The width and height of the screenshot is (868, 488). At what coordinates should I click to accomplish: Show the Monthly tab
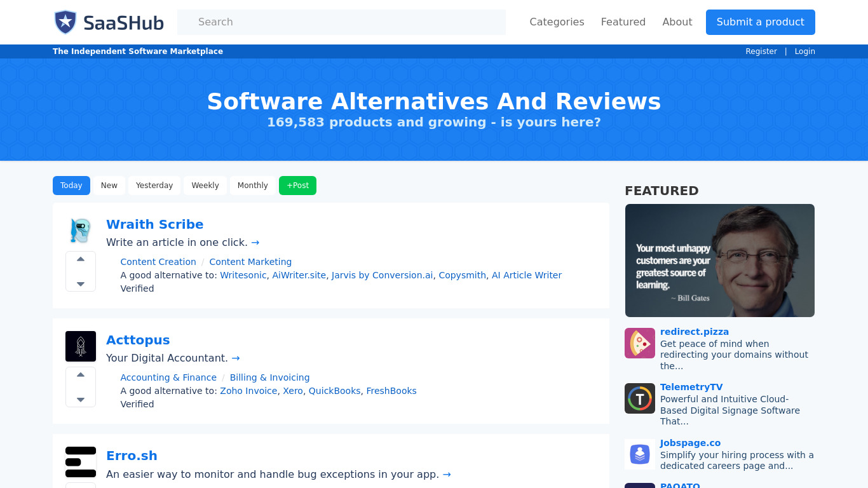(x=253, y=186)
